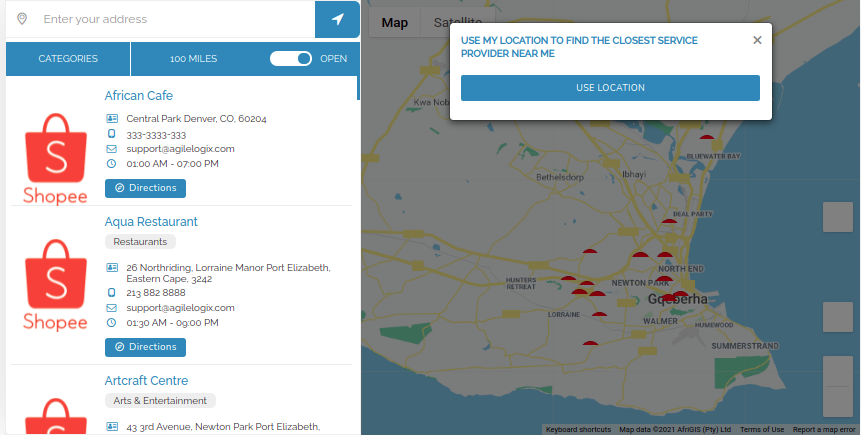This screenshot has width=861, height=435.
Task: Focus the Enter your address input
Action: click(176, 19)
